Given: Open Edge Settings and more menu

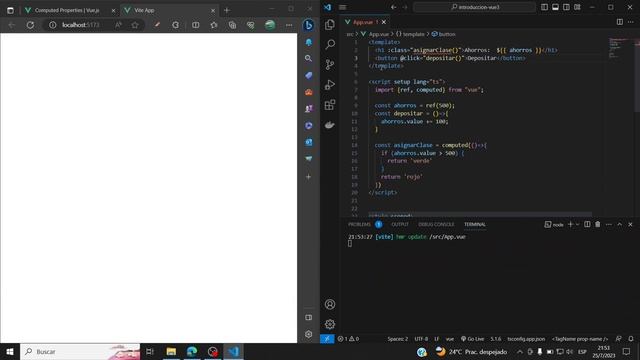Looking at the screenshot, I should click(x=289, y=25).
